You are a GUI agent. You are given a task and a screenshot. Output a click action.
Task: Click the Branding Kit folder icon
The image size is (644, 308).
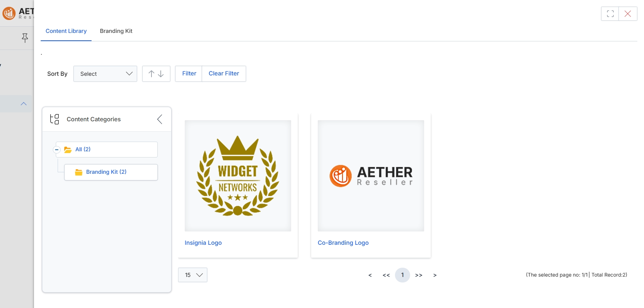tap(79, 172)
